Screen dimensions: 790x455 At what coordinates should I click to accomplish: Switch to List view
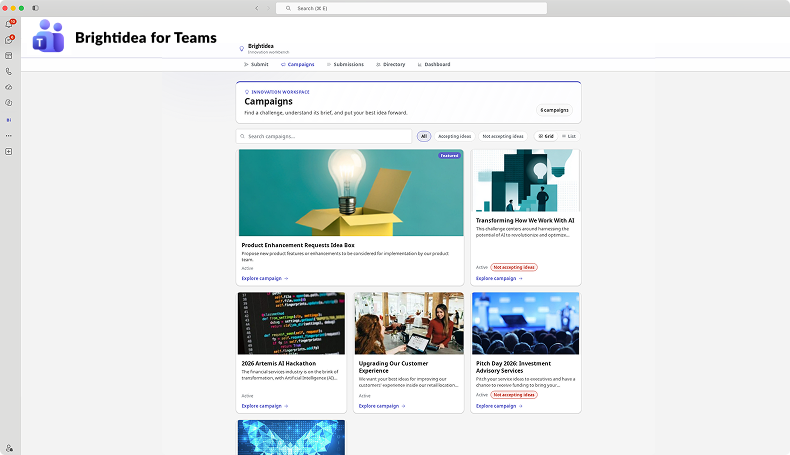pos(569,137)
